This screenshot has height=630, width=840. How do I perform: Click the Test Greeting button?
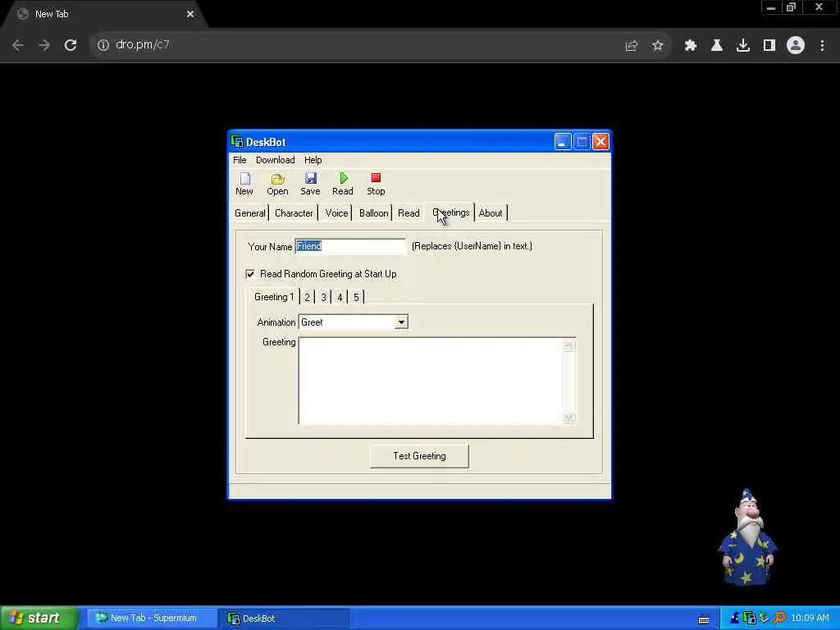(x=419, y=456)
